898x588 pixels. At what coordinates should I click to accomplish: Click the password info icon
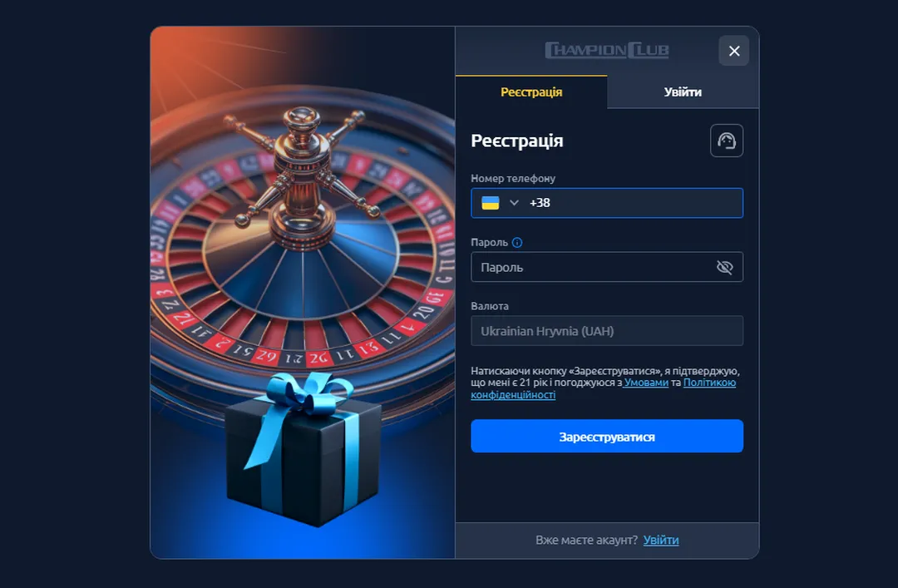click(x=517, y=242)
